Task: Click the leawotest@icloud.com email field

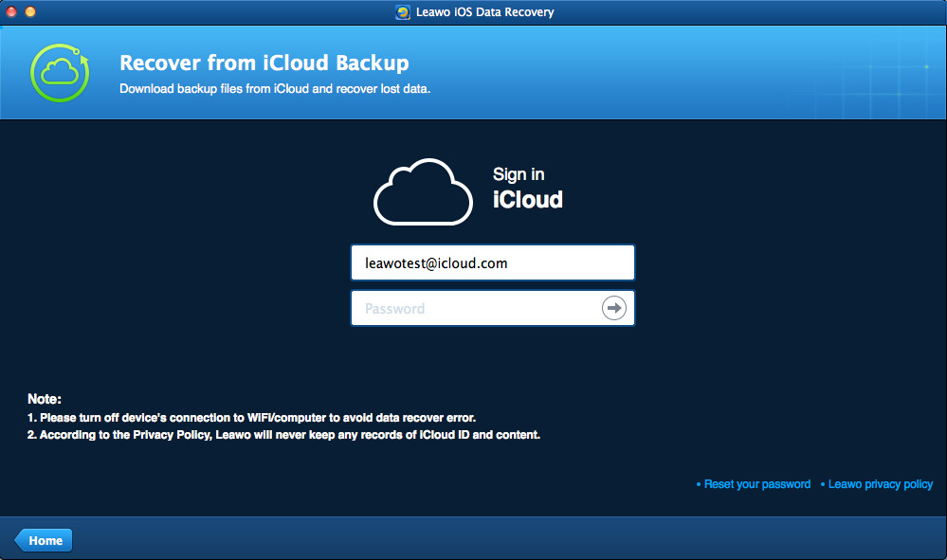Action: click(492, 263)
